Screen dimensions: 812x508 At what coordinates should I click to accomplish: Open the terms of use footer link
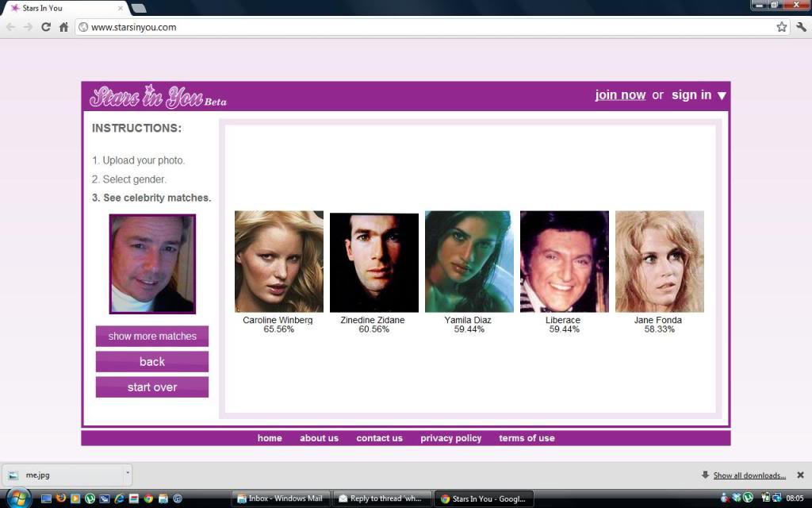tap(527, 438)
